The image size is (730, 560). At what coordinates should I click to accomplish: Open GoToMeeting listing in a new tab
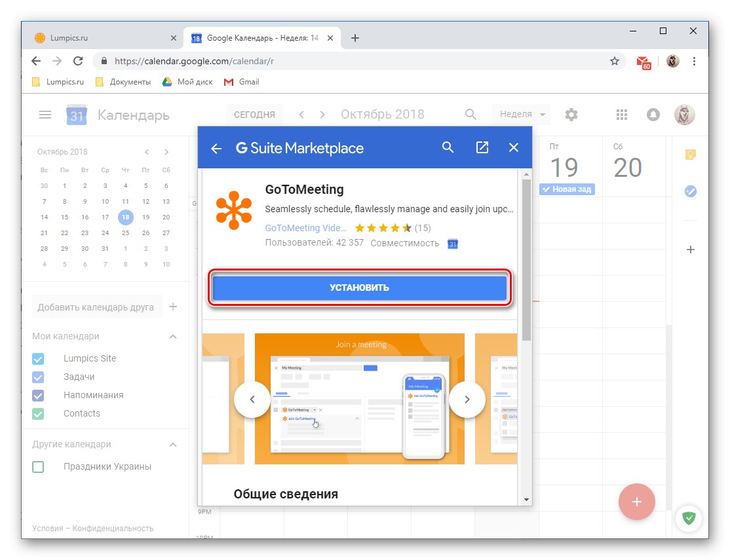[482, 147]
